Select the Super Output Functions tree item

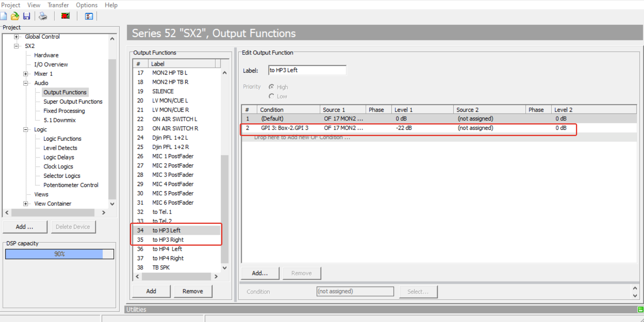point(73,101)
